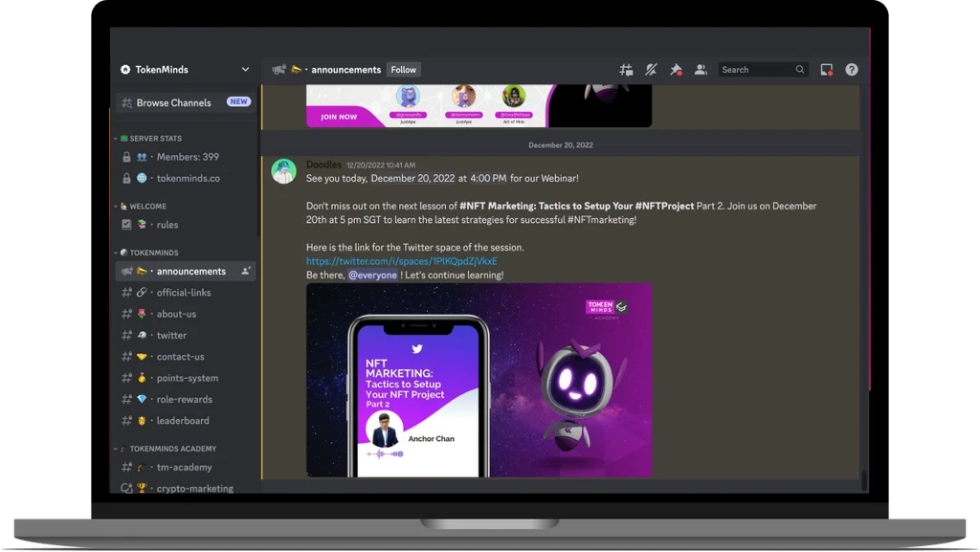Image resolution: width=980 pixels, height=552 pixels.
Task: Click the megaphone icon in channel header
Action: 278,70
